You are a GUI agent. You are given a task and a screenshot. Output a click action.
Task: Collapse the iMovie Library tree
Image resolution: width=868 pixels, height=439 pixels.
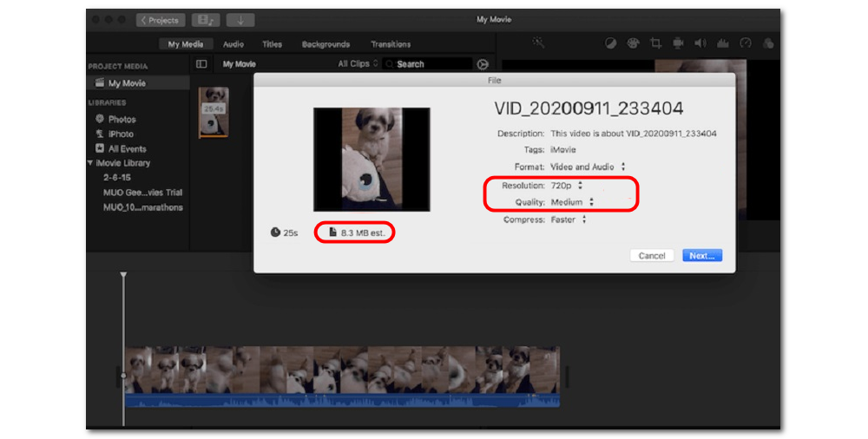coord(91,163)
